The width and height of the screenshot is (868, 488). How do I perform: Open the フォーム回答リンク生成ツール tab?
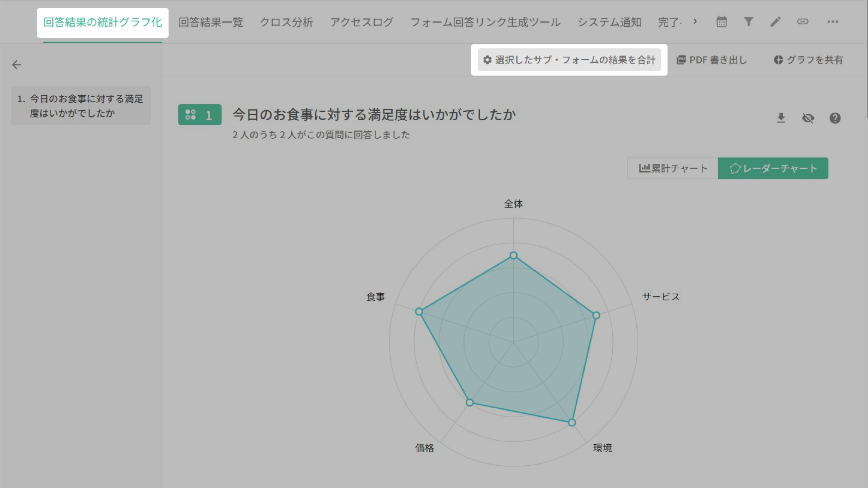(x=486, y=22)
